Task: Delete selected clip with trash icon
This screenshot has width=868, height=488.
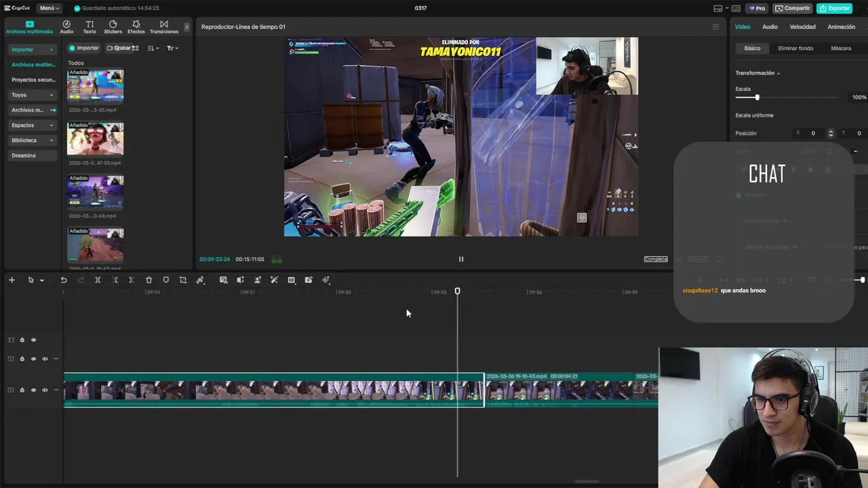Action: pyautogui.click(x=149, y=280)
